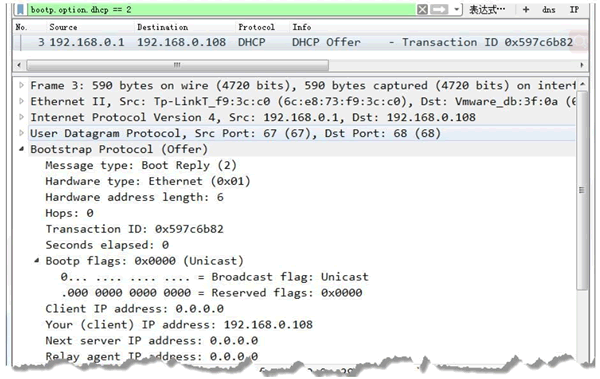Screen dimensions: 600x379
Task: Click the packet list horizontal scrollbar thumb
Action: coord(177,65)
